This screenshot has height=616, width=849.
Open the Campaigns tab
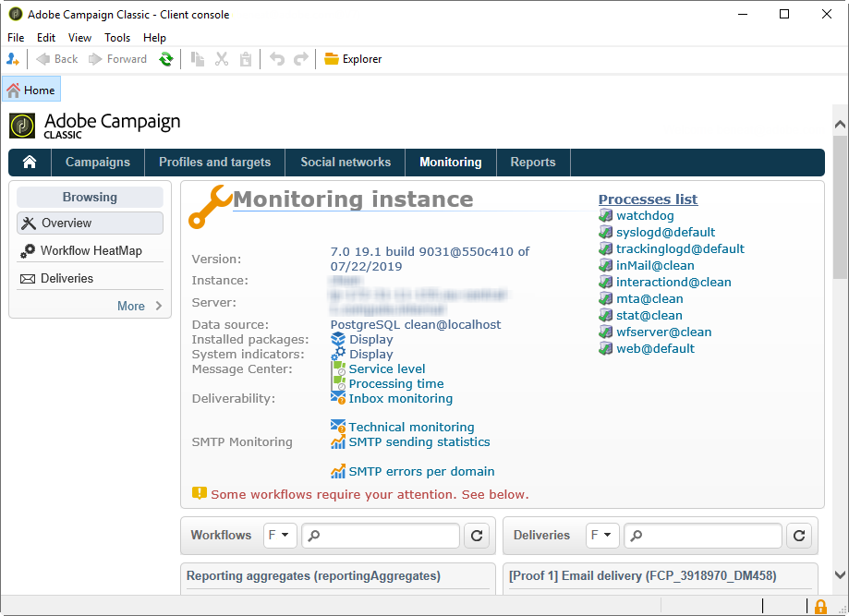[x=97, y=162]
